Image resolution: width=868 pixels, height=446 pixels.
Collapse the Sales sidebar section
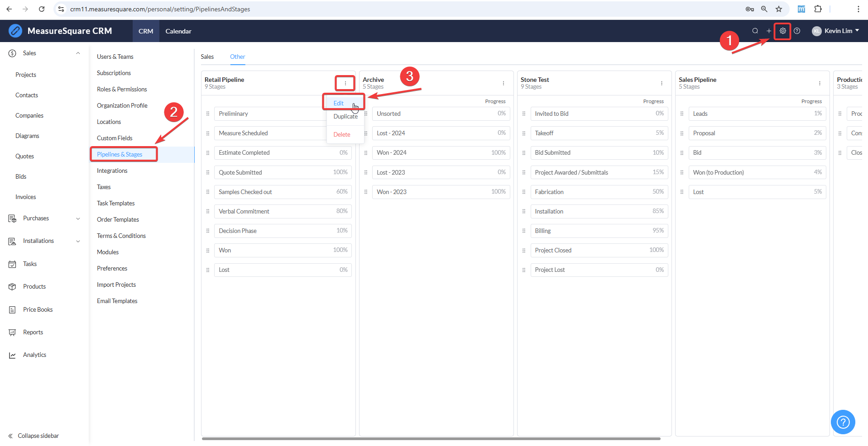click(x=78, y=53)
